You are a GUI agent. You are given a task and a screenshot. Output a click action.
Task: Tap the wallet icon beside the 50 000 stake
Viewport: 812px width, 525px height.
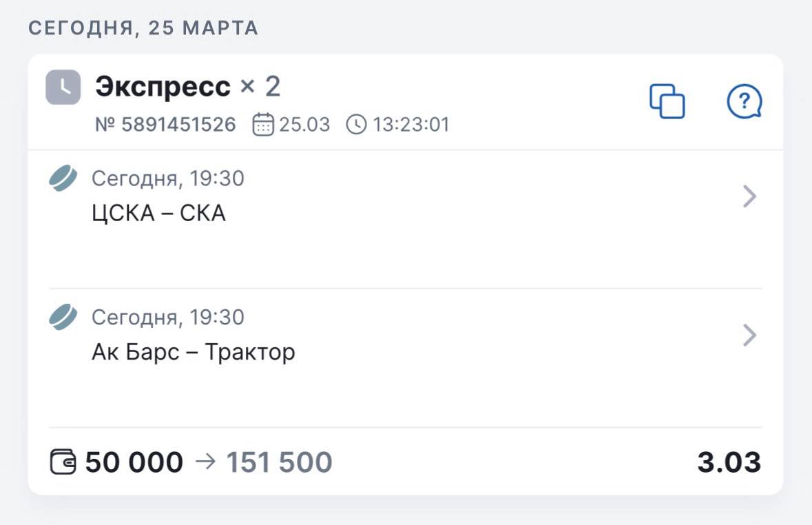pos(63,462)
